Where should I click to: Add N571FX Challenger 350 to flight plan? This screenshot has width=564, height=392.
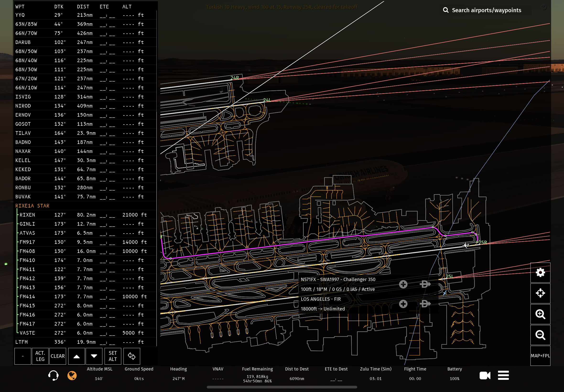(403, 284)
